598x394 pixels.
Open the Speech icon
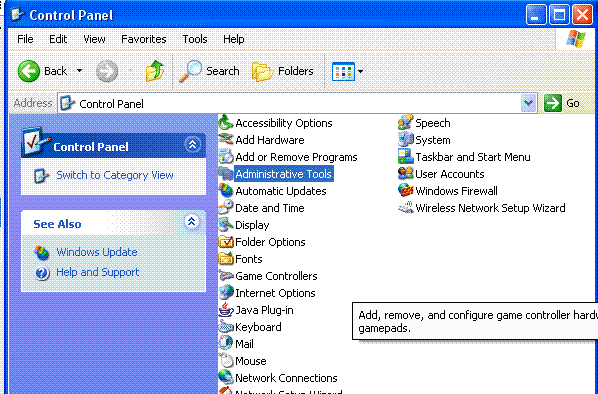pyautogui.click(x=405, y=123)
